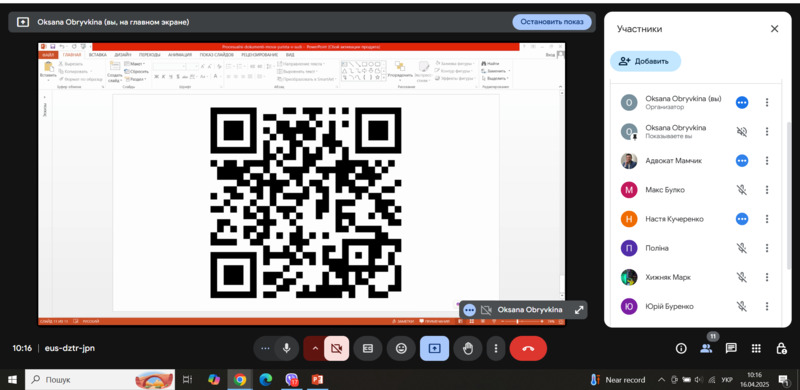Click muted microphone icon for Хижняк Марк
Image resolution: width=800 pixels, height=390 pixels.
tap(742, 277)
